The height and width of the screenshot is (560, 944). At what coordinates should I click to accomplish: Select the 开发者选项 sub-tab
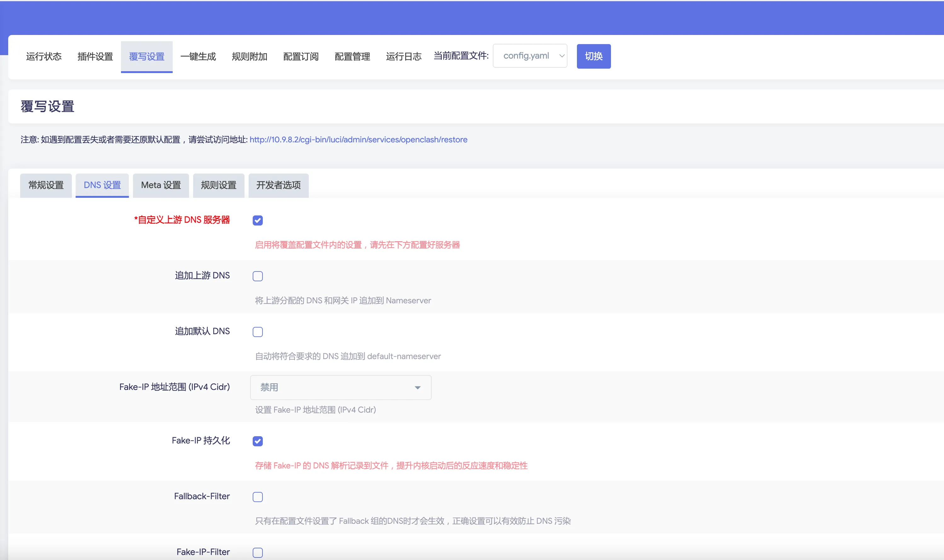click(278, 185)
